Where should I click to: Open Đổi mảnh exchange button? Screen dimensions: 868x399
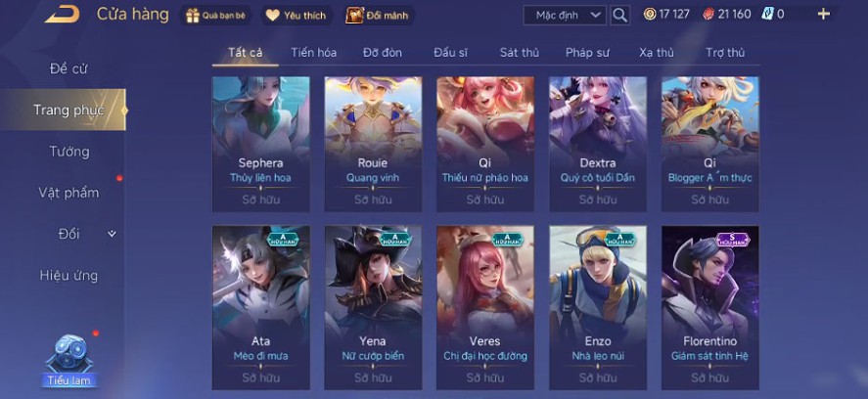379,16
